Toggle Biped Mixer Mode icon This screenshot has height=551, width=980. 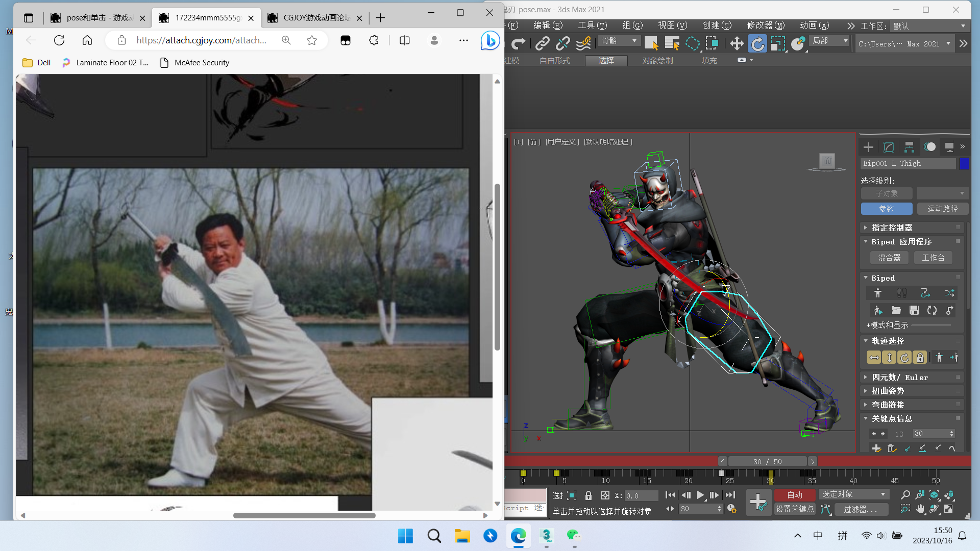click(949, 293)
